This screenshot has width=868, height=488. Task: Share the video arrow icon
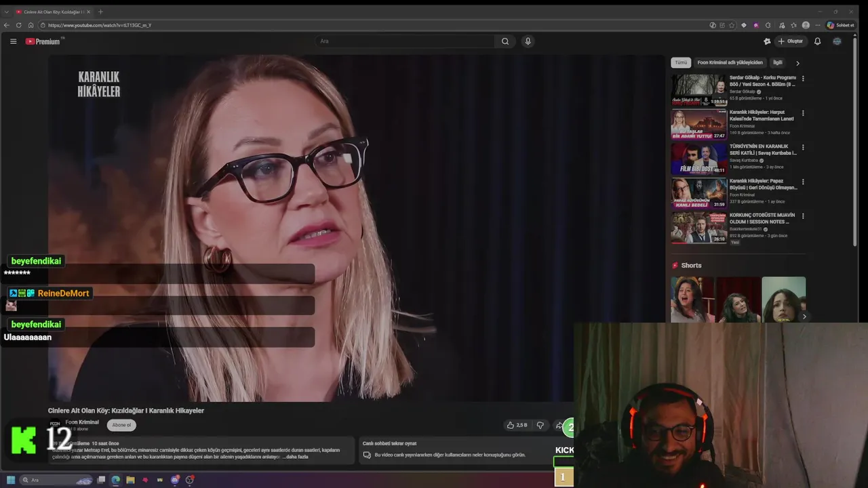(559, 425)
